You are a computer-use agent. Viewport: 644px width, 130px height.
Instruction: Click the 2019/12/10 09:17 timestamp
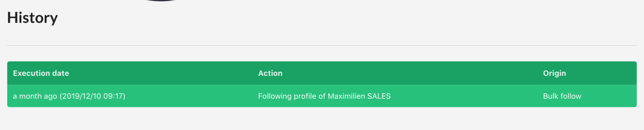click(92, 96)
